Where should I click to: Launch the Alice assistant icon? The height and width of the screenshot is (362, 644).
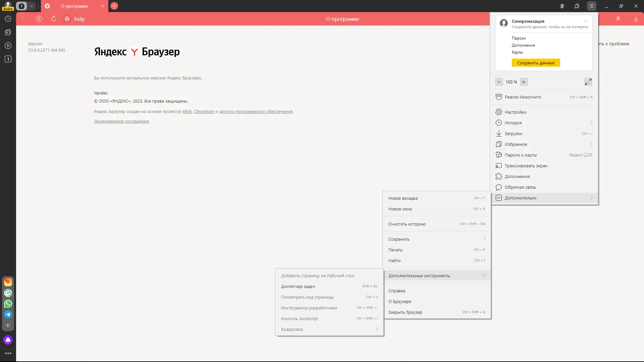point(8,340)
